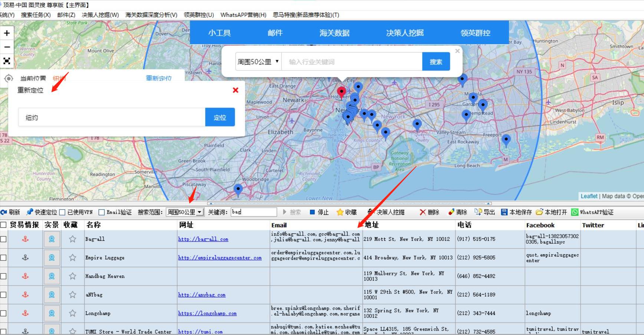Open decision-maker mining from toolbar
This screenshot has height=335, width=644.
[386, 212]
